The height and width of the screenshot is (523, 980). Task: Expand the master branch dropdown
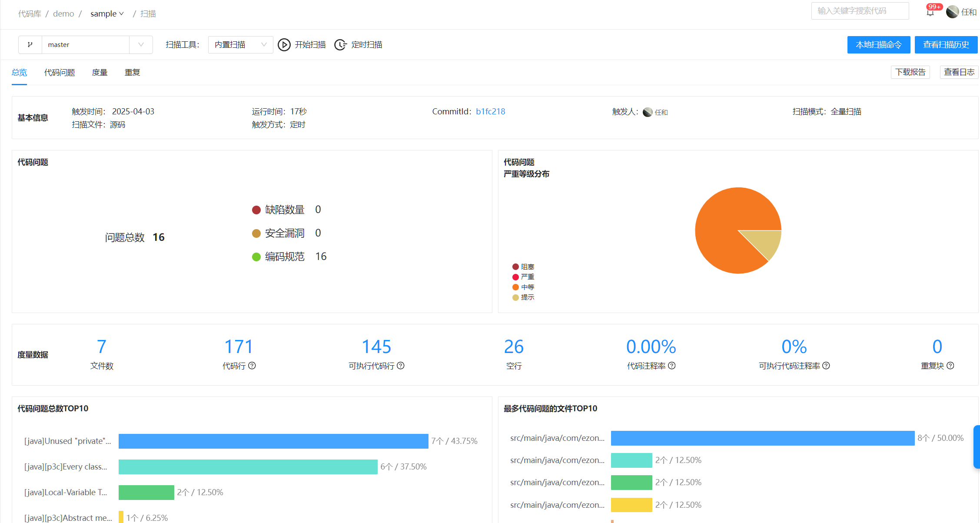click(141, 45)
